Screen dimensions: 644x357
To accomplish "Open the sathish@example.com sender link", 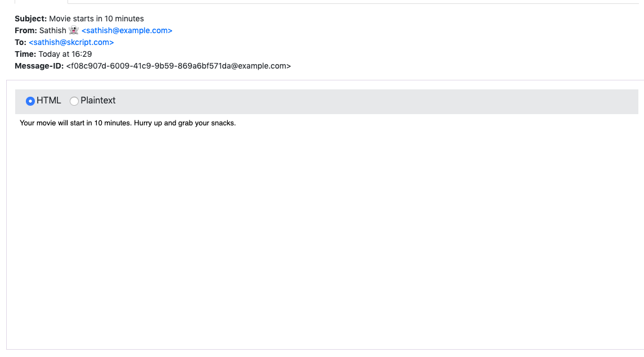I will pyautogui.click(x=127, y=30).
